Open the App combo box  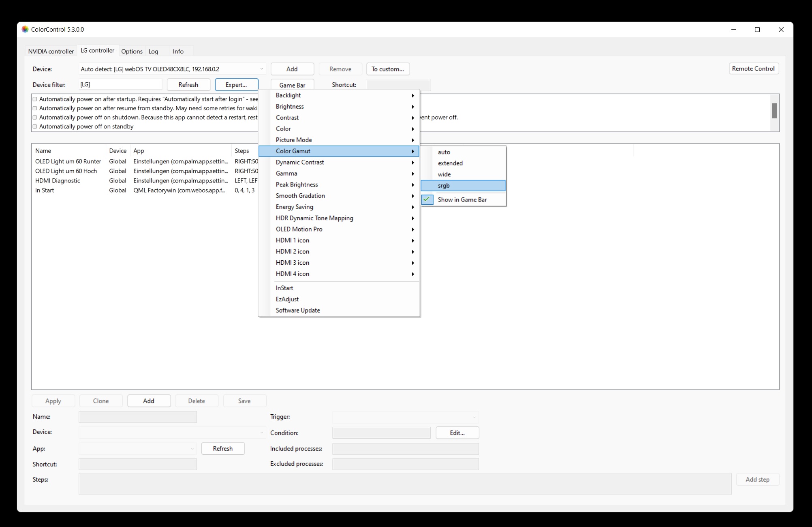(137, 448)
